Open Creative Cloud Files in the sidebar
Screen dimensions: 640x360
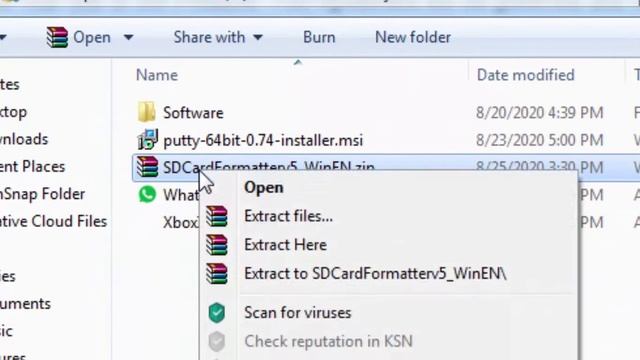click(x=53, y=221)
